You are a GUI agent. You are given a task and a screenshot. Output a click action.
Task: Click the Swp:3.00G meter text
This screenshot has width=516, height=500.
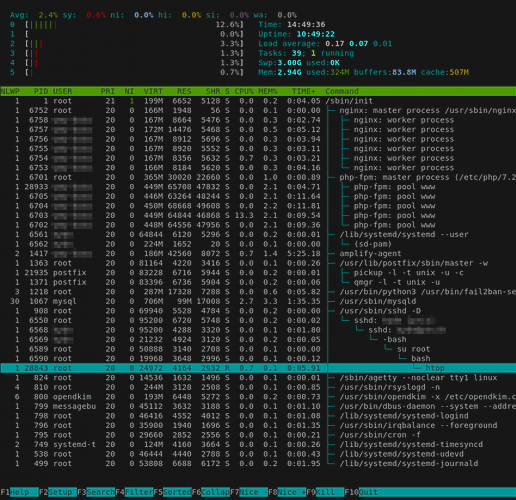(x=280, y=63)
